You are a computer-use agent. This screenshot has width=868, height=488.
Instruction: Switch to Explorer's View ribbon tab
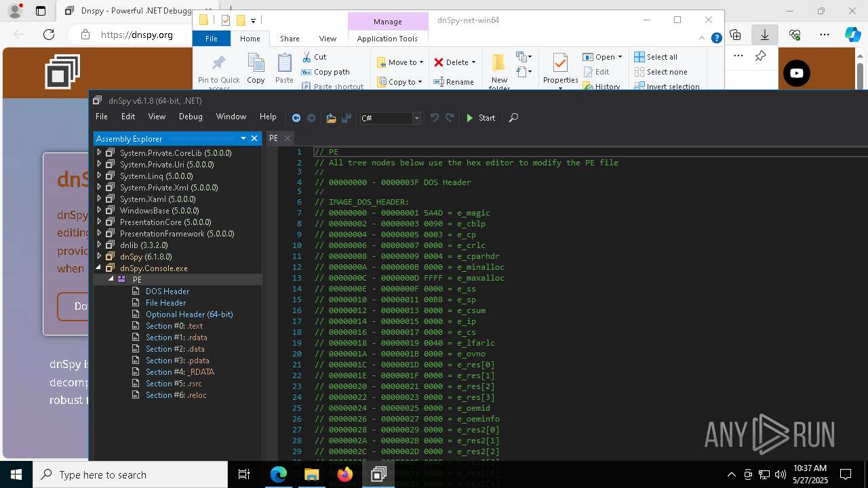328,39
